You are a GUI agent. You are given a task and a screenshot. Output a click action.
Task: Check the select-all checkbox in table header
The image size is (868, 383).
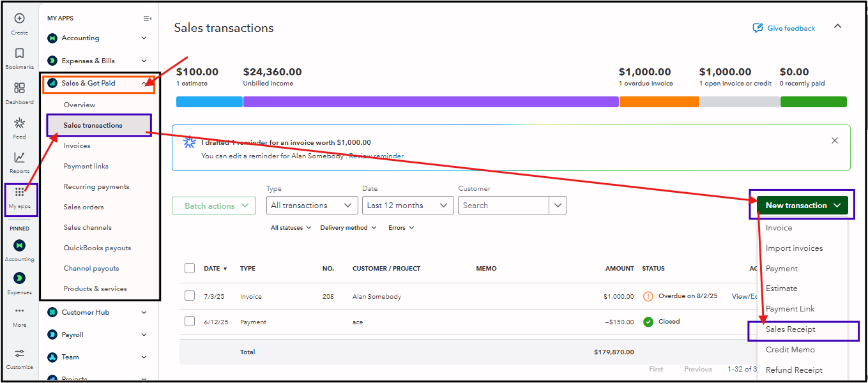[190, 268]
